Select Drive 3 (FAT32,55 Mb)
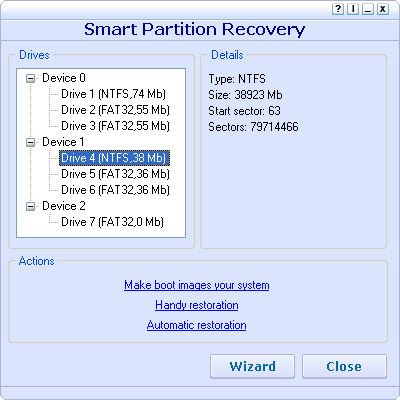The image size is (400, 400). (x=115, y=126)
